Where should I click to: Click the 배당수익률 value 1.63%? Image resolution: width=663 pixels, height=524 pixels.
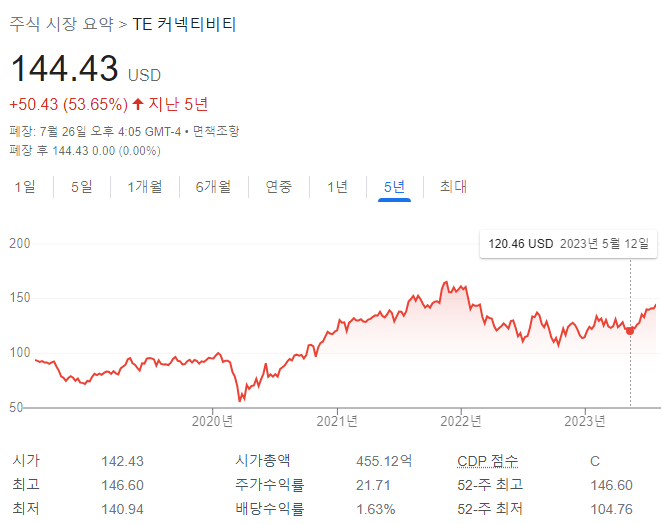click(375, 509)
